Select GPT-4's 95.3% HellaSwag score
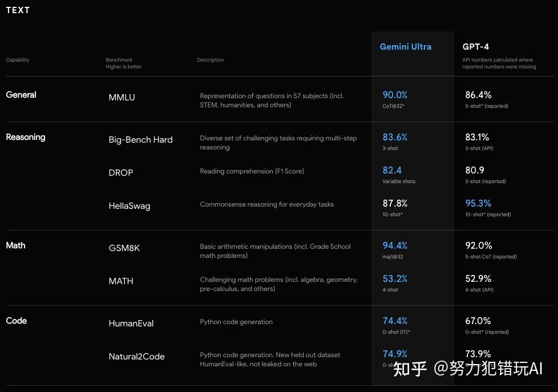 tap(478, 203)
